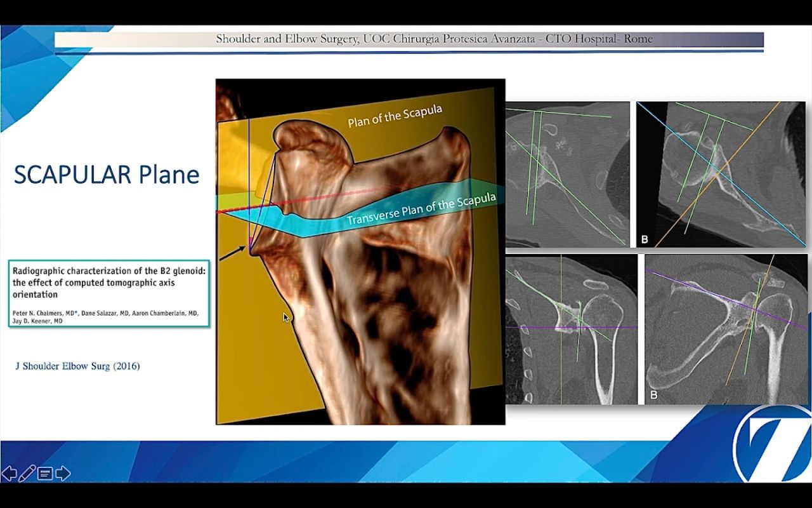Select the bottom-left coronal CT image
Screen dimensions: 812x508
(571, 329)
